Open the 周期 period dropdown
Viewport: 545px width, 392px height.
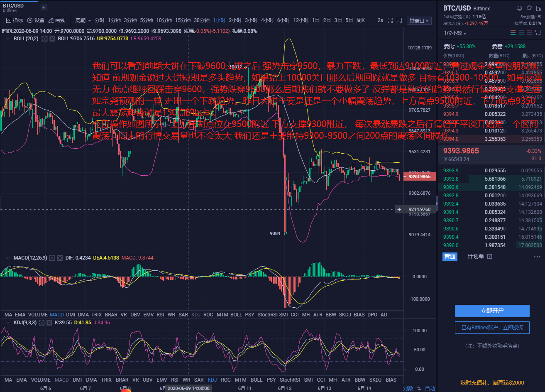[x=82, y=20]
